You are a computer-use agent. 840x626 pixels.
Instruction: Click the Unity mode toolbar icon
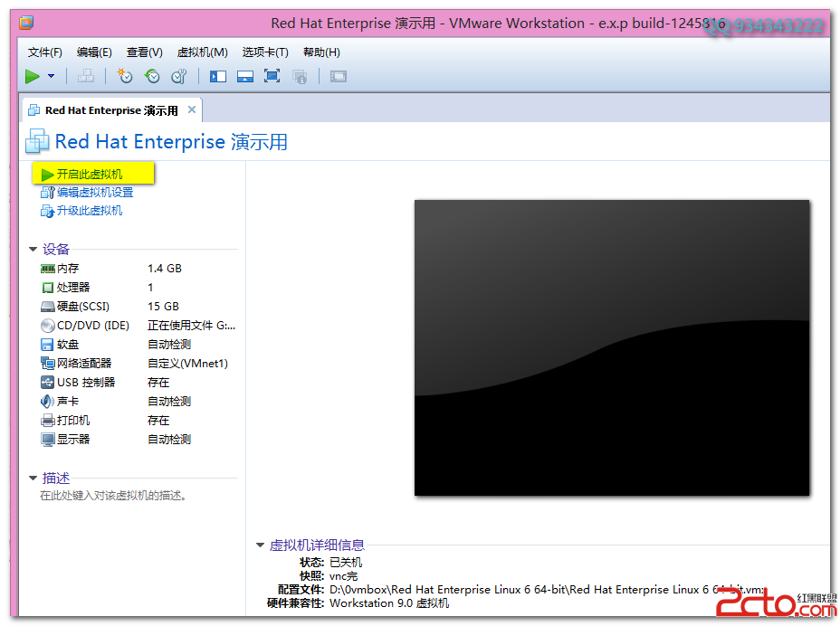coord(300,77)
